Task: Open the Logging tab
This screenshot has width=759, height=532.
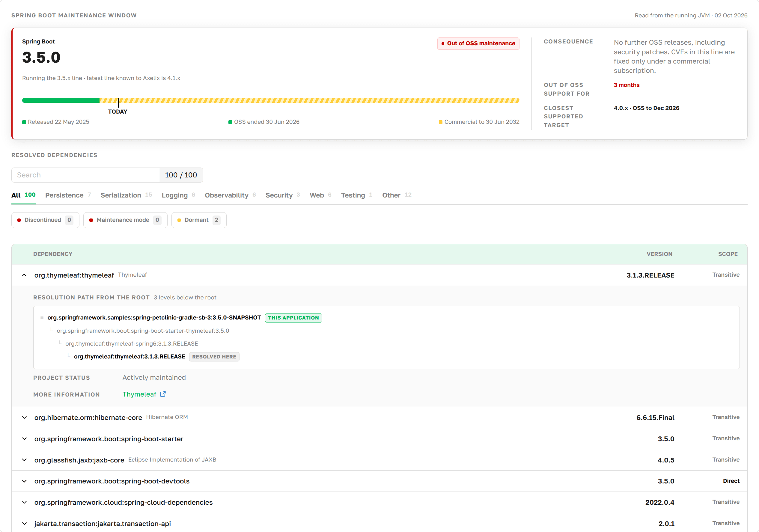Action: [x=179, y=195]
